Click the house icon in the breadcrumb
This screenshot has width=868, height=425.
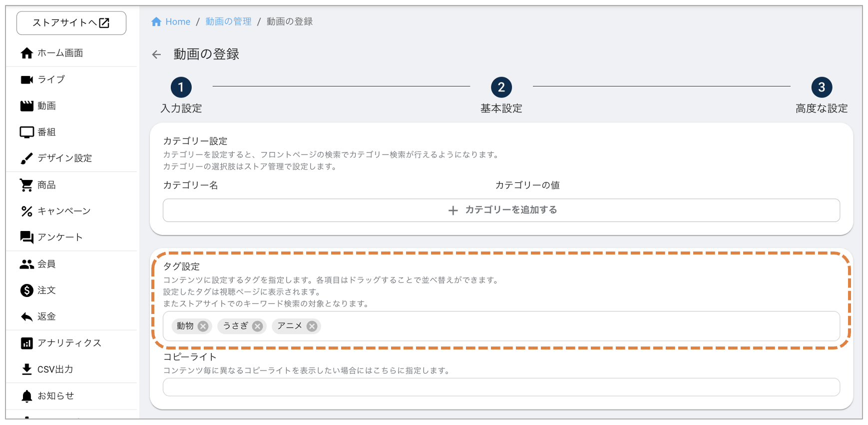(x=156, y=21)
